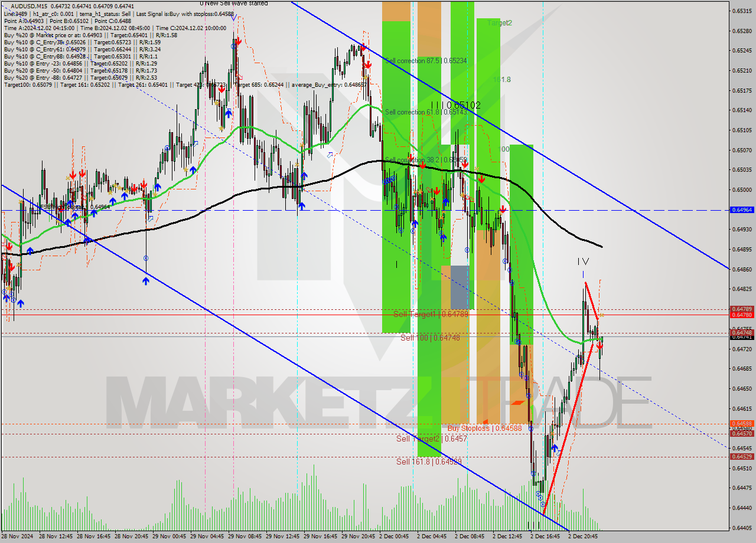This screenshot has width=756, height=543.
Task: Click the '29 Nov 04:45' time axis label
Action: [x=207, y=537]
